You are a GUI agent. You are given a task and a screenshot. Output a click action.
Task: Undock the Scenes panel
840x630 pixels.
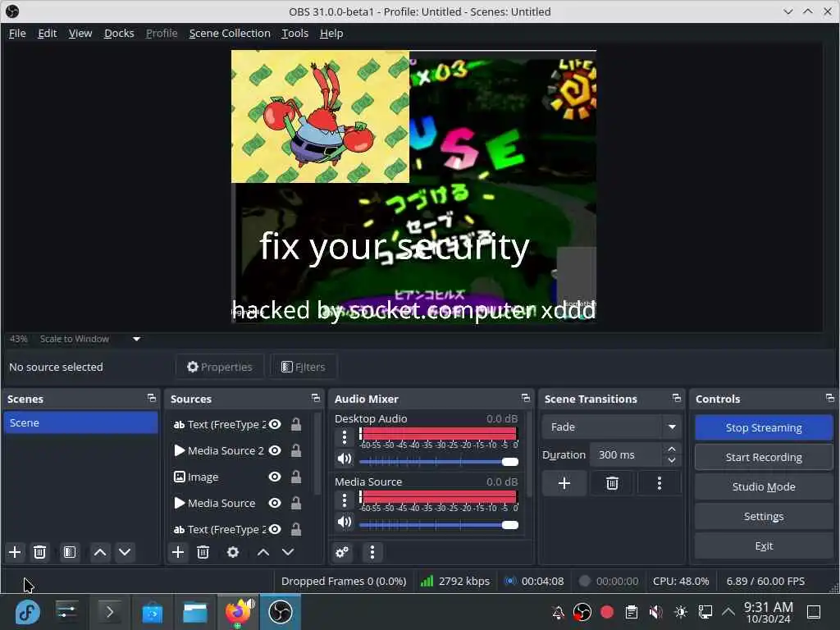pyautogui.click(x=152, y=398)
